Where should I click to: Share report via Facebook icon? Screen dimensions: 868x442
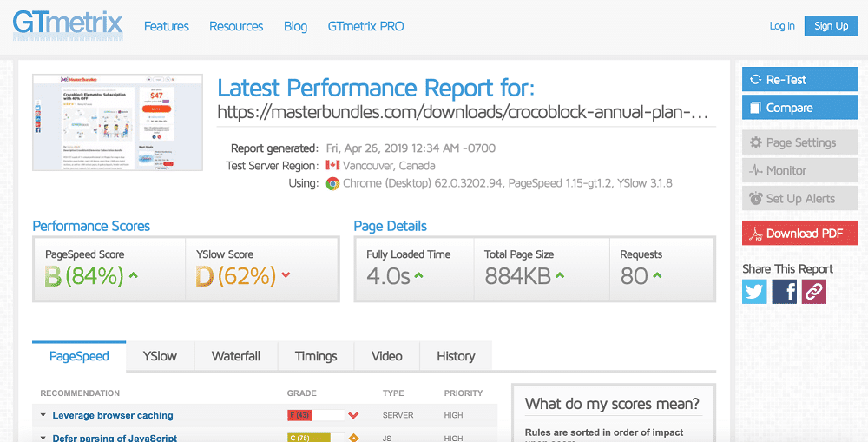click(x=785, y=292)
